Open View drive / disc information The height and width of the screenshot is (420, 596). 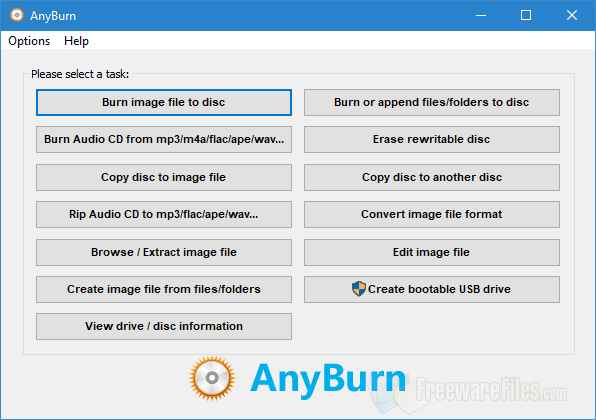[x=164, y=326]
